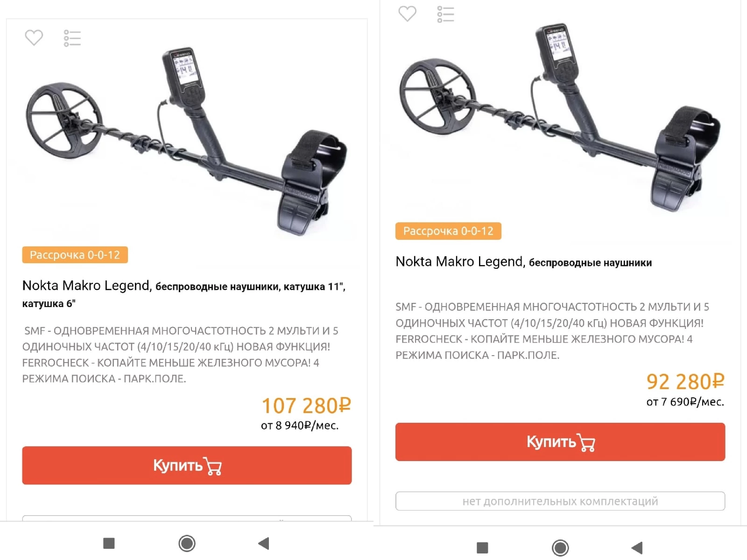Click left metal detector product image
This screenshot has height=560, width=747.
click(187, 140)
